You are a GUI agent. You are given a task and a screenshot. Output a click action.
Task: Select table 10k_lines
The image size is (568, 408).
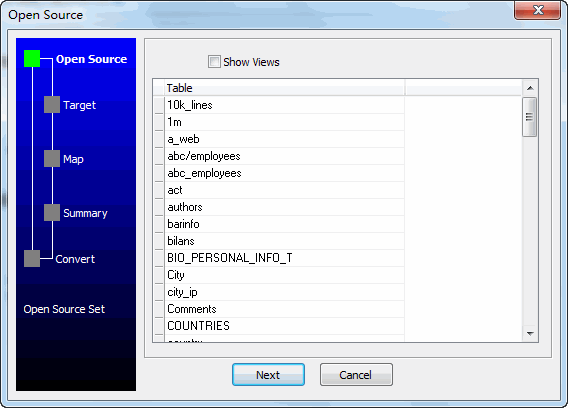tap(284, 105)
